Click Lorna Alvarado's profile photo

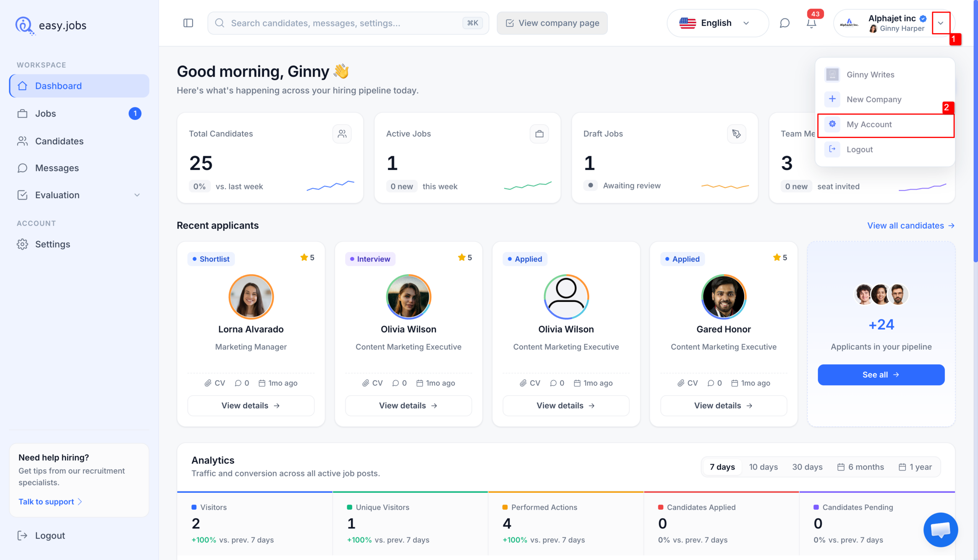point(251,296)
